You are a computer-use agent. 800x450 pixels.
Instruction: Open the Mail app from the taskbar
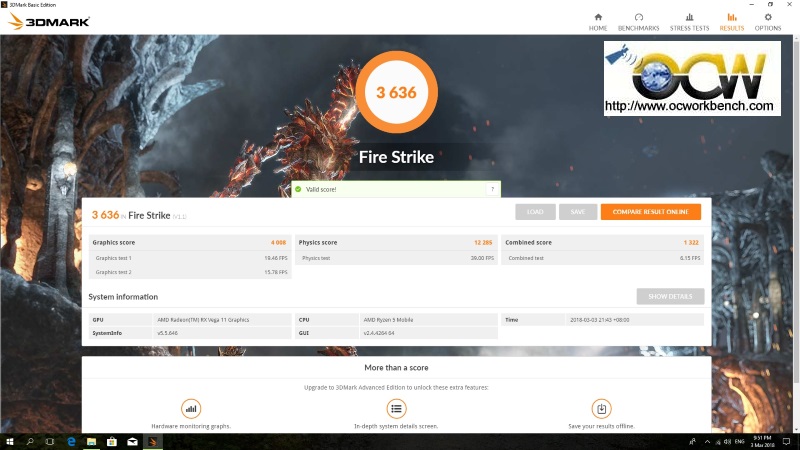pos(132,442)
